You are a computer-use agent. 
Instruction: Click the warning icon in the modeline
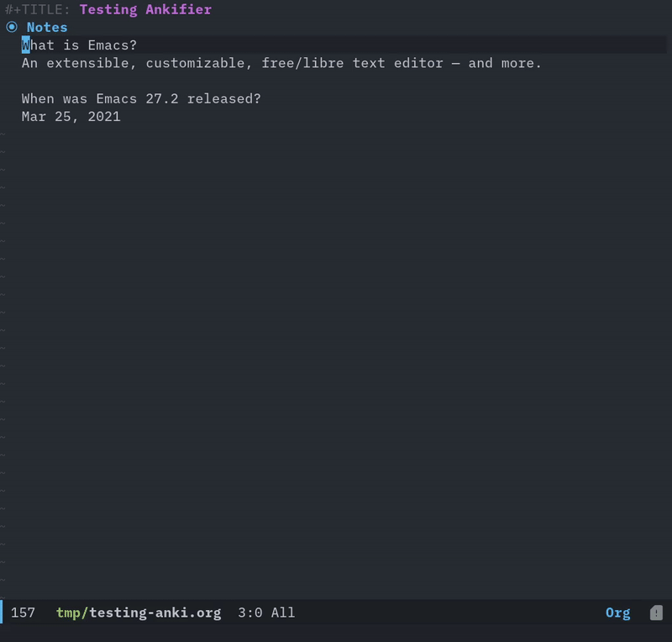(x=656, y=613)
